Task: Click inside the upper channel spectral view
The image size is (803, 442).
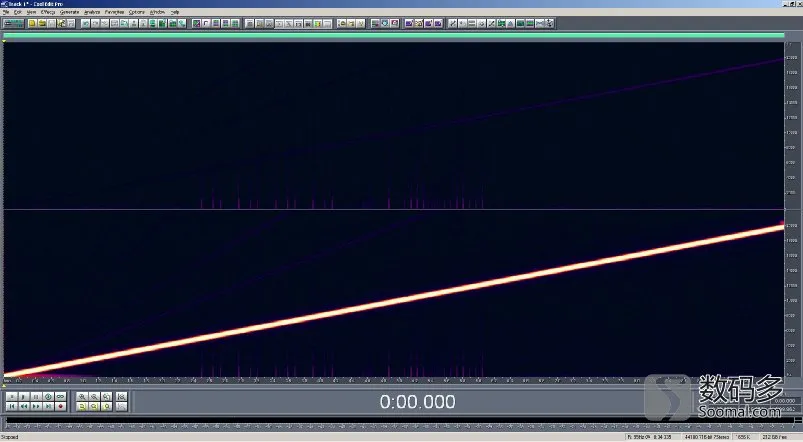Action: point(393,125)
